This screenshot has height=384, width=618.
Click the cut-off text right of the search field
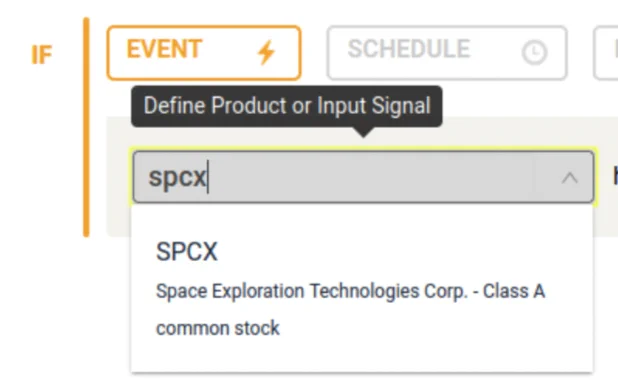(x=615, y=176)
